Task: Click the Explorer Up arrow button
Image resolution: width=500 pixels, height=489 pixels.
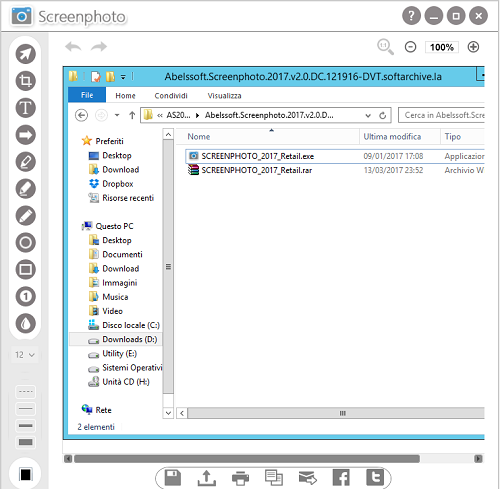Action: point(132,115)
